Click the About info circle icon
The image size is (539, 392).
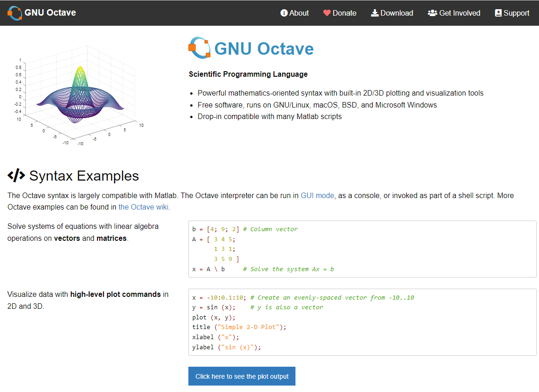pyautogui.click(x=284, y=13)
